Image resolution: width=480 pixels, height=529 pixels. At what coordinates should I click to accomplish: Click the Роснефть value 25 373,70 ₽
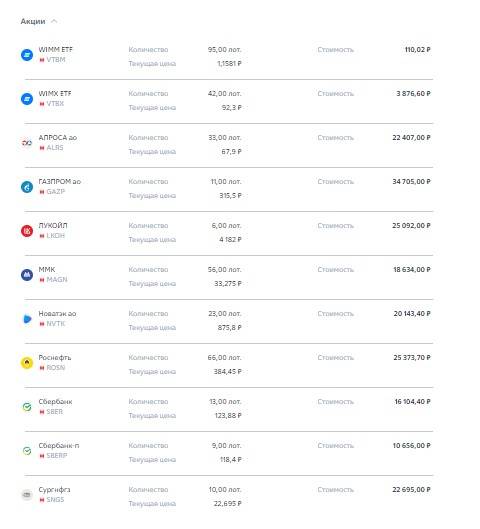[412, 358]
